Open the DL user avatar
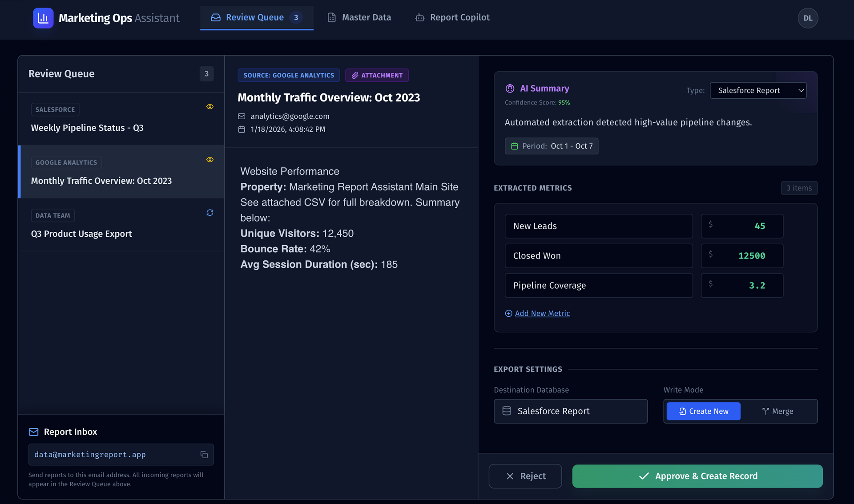 808,18
